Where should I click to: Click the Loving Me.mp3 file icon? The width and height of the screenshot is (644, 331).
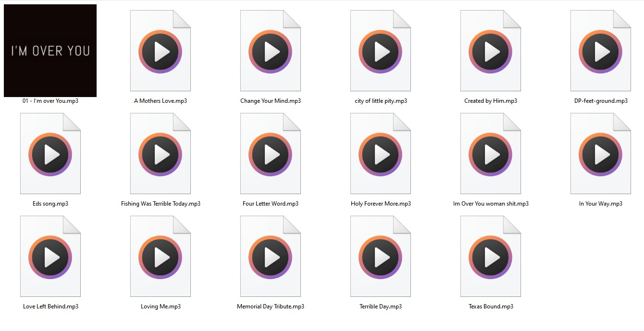pos(161,257)
